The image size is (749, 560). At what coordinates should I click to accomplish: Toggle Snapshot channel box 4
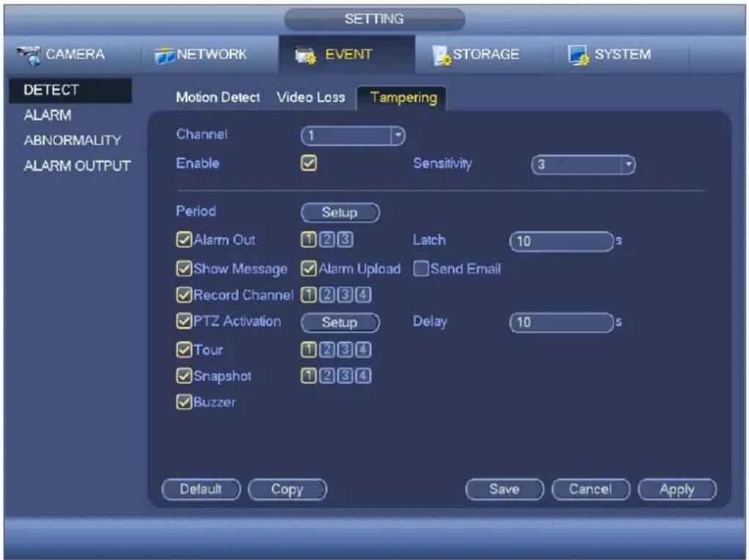(363, 376)
